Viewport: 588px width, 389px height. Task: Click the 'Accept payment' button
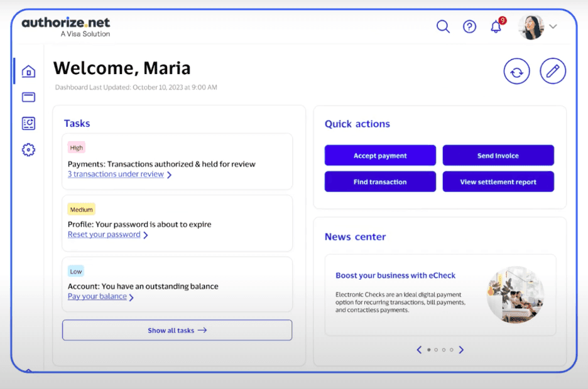(379, 155)
